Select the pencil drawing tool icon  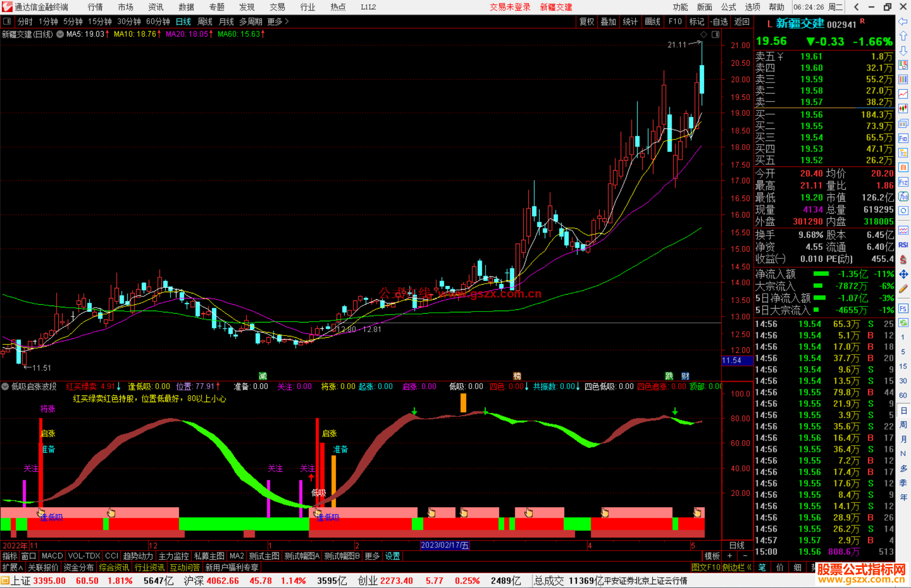(903, 289)
